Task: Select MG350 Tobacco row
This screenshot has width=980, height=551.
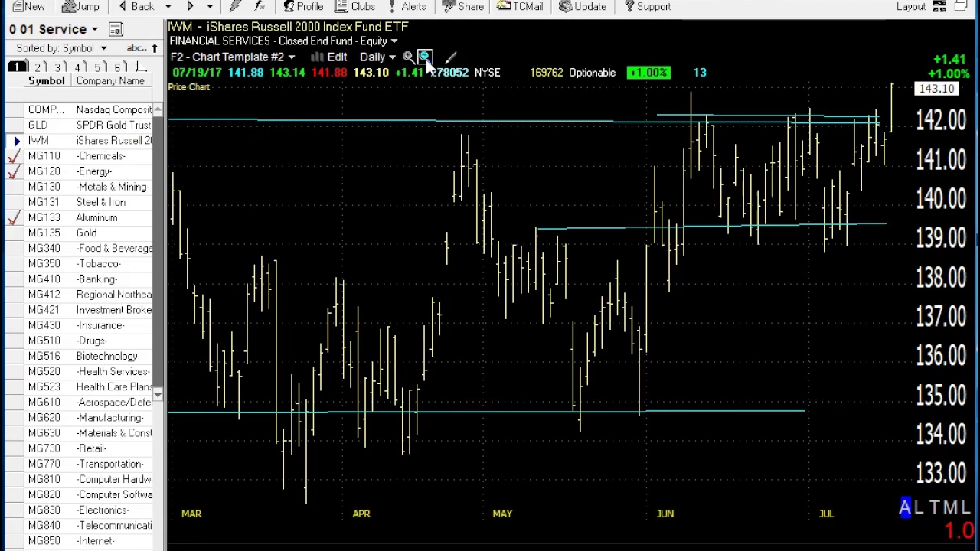Action: pyautogui.click(x=80, y=263)
